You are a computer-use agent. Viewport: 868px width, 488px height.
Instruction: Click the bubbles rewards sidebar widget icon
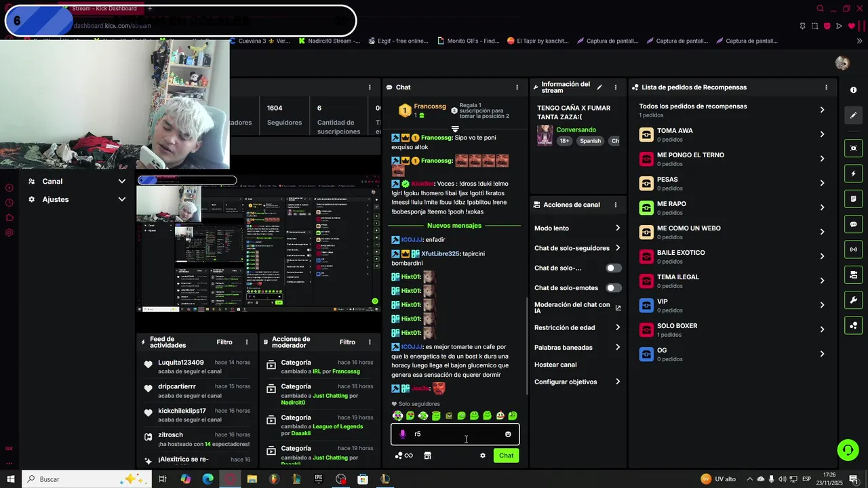coord(853,325)
